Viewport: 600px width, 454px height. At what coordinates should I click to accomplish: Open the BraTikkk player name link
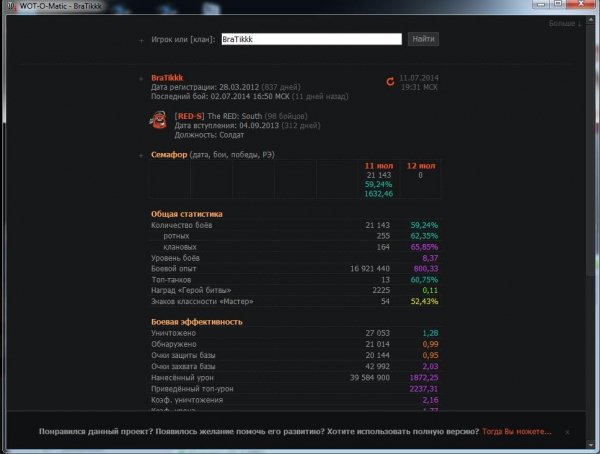tap(167, 78)
